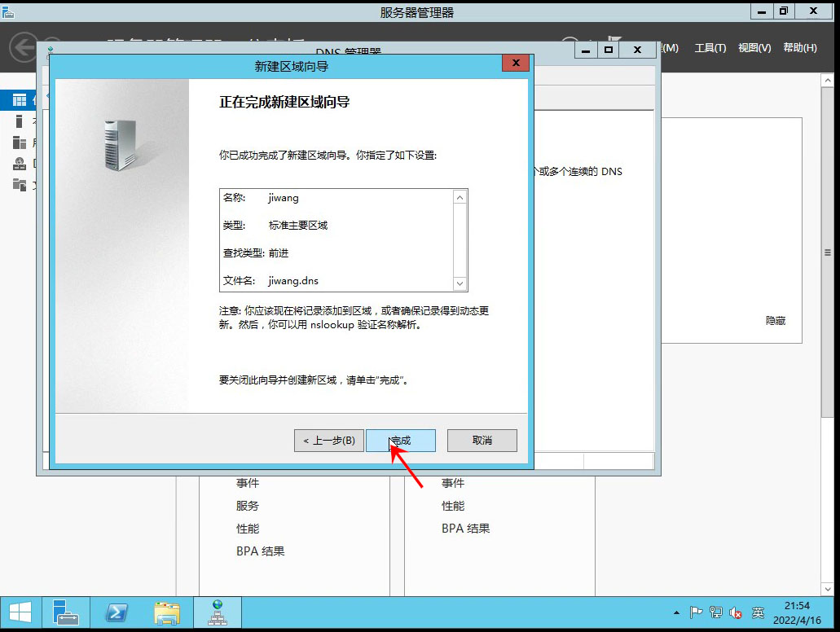Click the muted volume tray icon

pos(736,612)
